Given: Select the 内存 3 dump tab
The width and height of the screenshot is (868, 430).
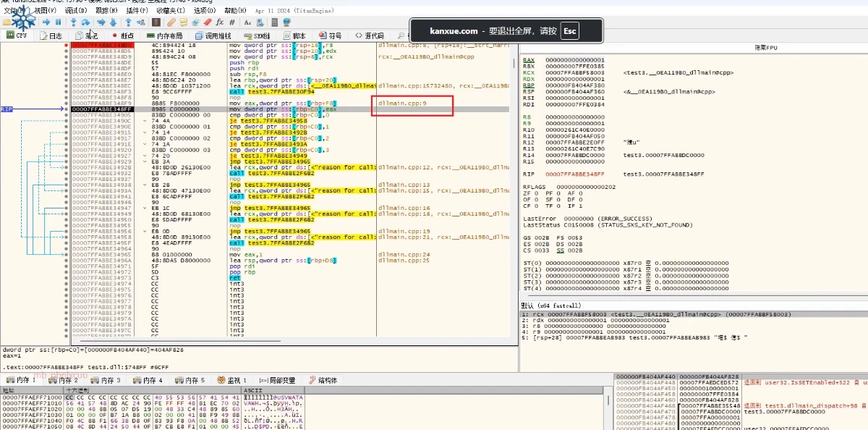Looking at the screenshot, I should pos(106,380).
